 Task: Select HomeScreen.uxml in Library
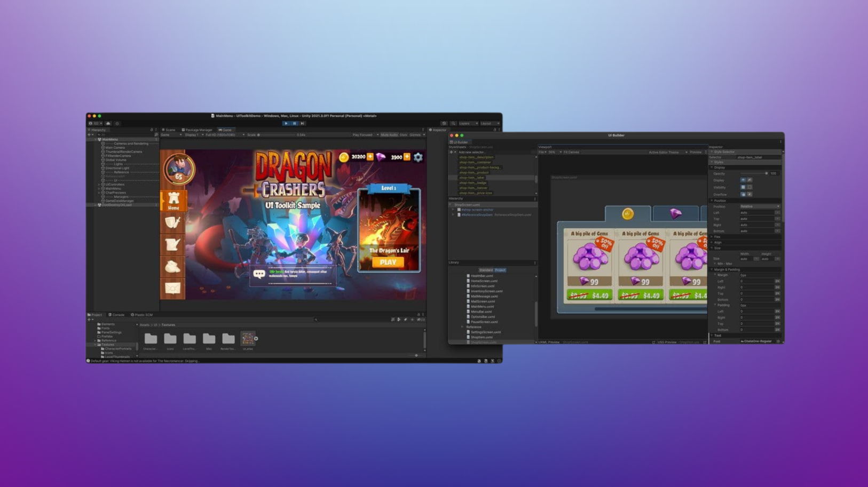(483, 281)
